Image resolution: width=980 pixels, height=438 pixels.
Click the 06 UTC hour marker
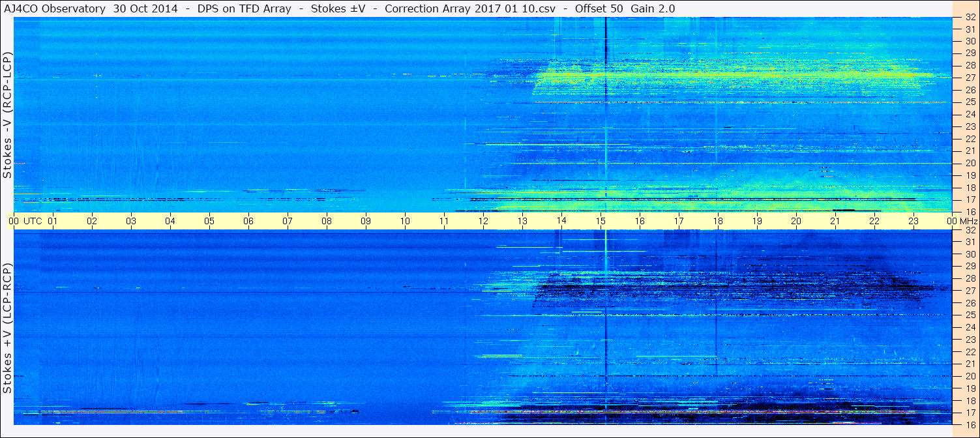pos(248,221)
